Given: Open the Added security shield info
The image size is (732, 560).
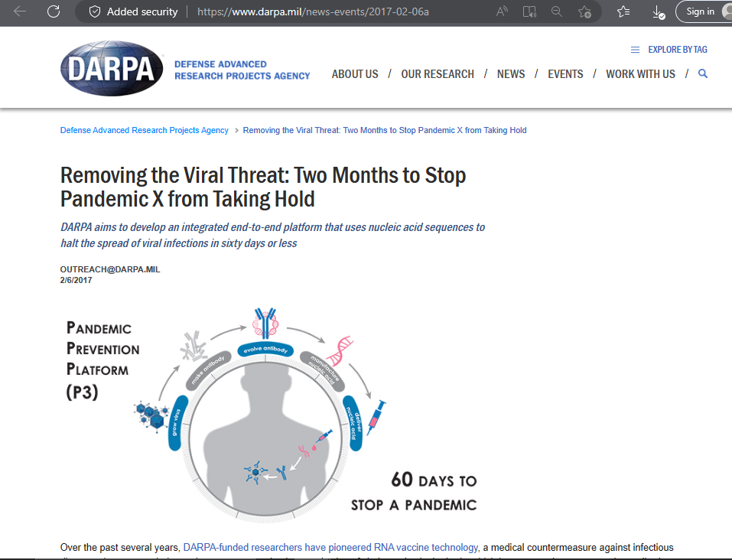Looking at the screenshot, I should point(134,11).
